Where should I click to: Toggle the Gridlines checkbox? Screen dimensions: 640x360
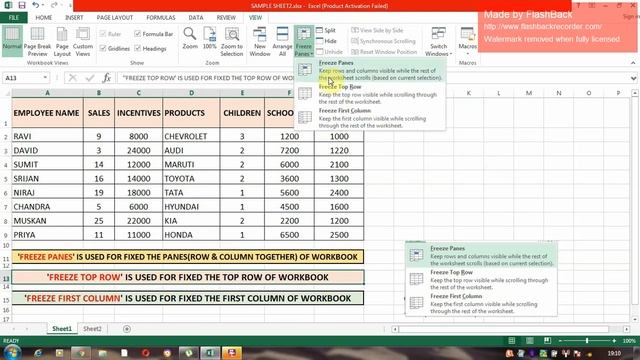coord(114,49)
